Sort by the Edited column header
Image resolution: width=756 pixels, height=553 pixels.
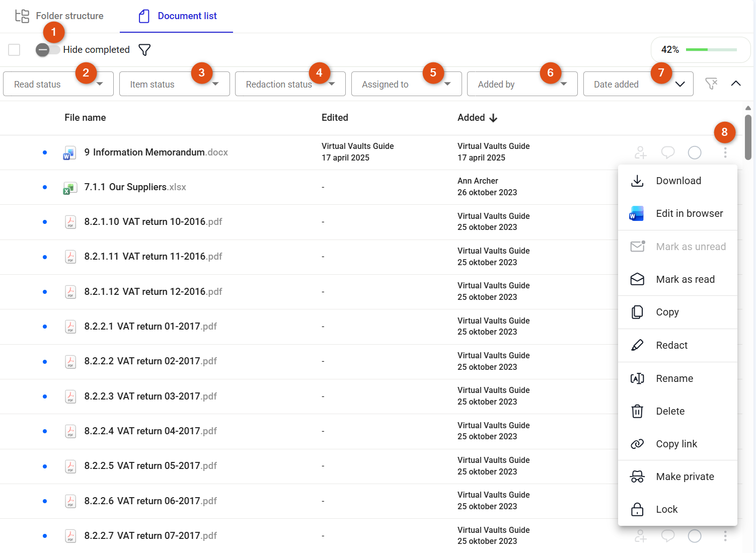pyautogui.click(x=335, y=117)
